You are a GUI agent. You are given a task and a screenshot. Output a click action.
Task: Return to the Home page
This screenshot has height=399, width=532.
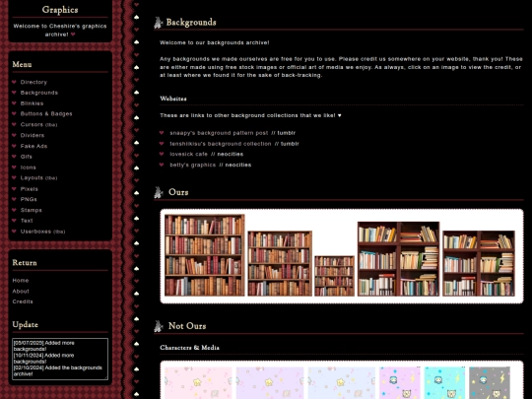click(21, 281)
